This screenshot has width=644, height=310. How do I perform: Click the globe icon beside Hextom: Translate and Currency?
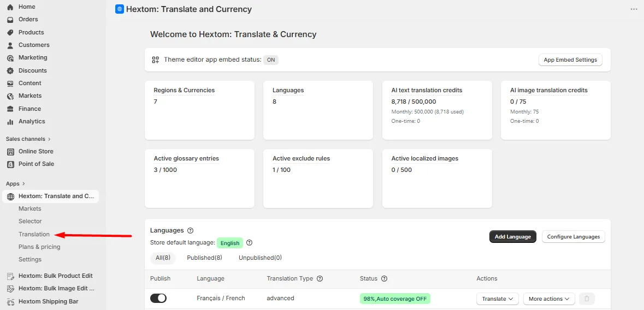click(11, 196)
